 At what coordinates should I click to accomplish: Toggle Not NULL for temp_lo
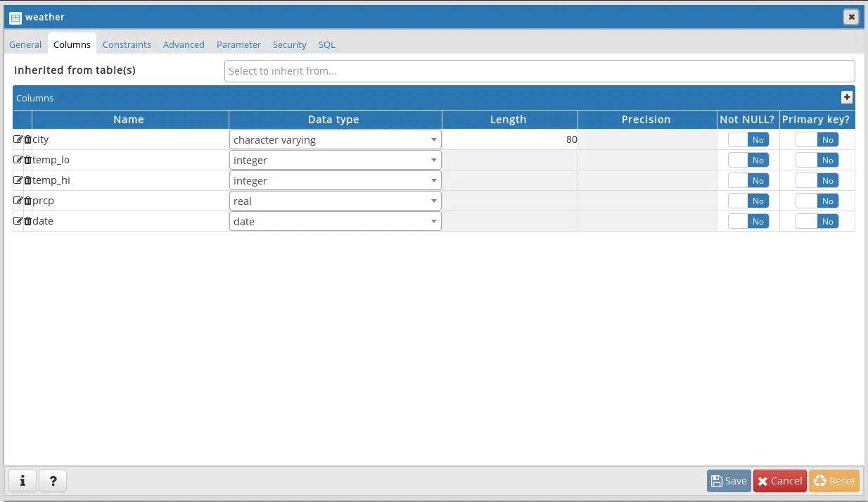(x=748, y=160)
